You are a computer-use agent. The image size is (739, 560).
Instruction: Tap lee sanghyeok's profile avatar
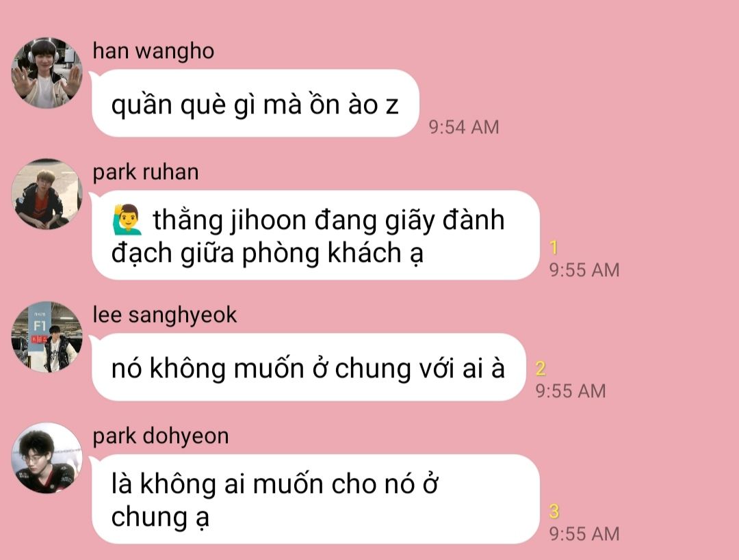click(x=47, y=337)
